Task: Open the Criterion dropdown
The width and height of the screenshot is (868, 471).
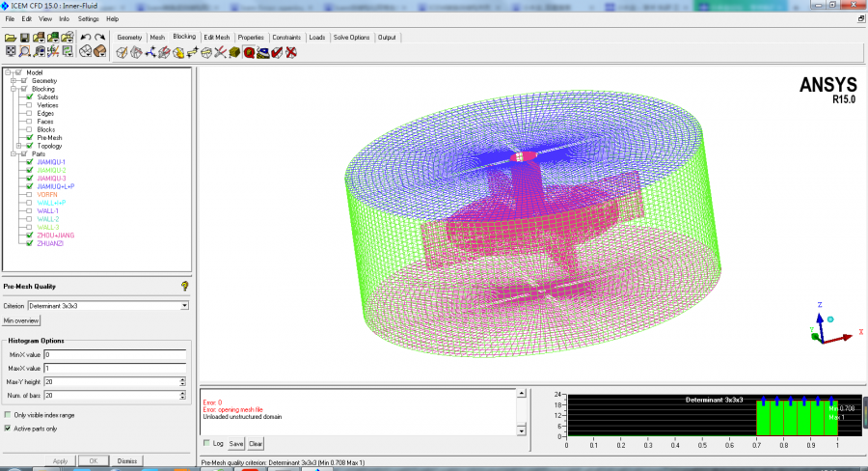Action: pyautogui.click(x=184, y=306)
